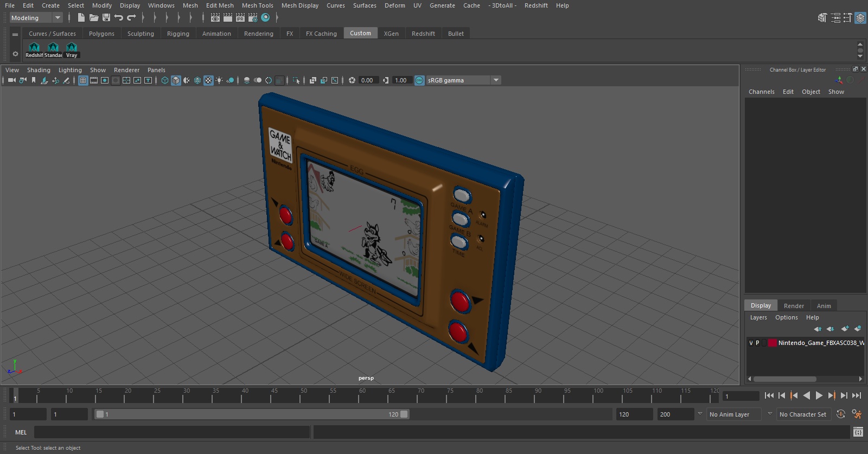Toggle Isolate Select in viewport

(296, 80)
